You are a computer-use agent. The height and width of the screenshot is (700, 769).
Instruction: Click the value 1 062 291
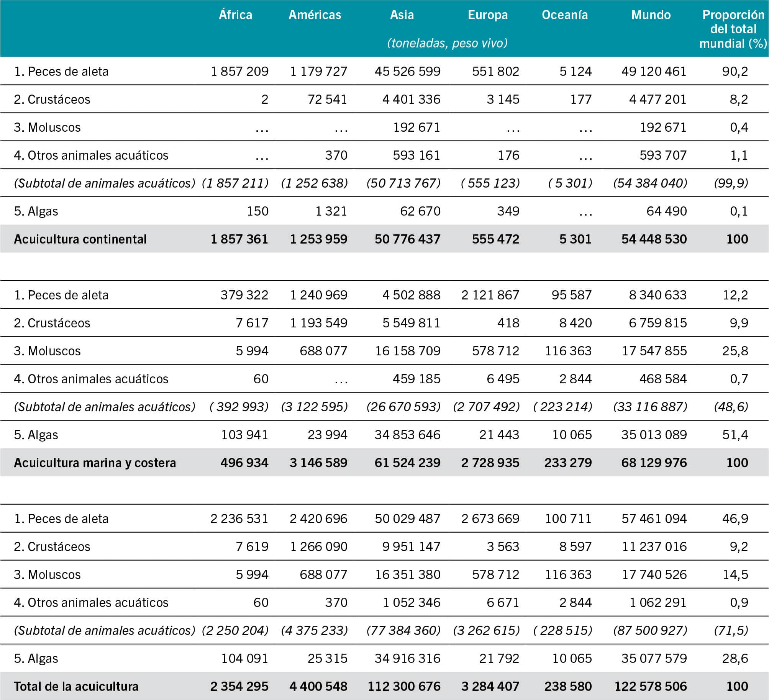coord(658,602)
